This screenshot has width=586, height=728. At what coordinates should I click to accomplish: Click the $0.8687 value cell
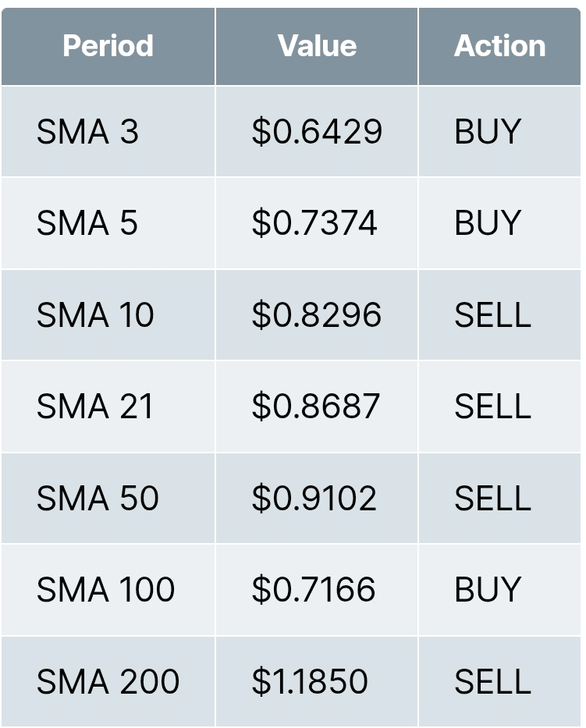[x=316, y=407]
